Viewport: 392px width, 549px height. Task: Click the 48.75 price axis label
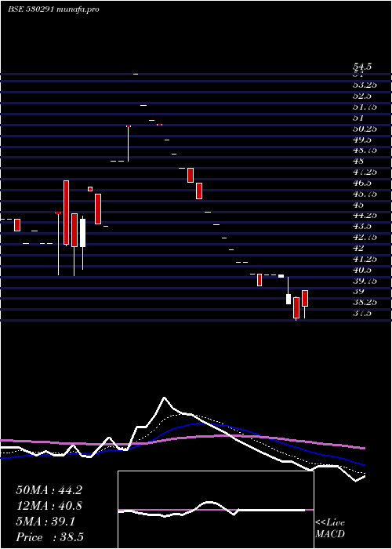pos(365,151)
